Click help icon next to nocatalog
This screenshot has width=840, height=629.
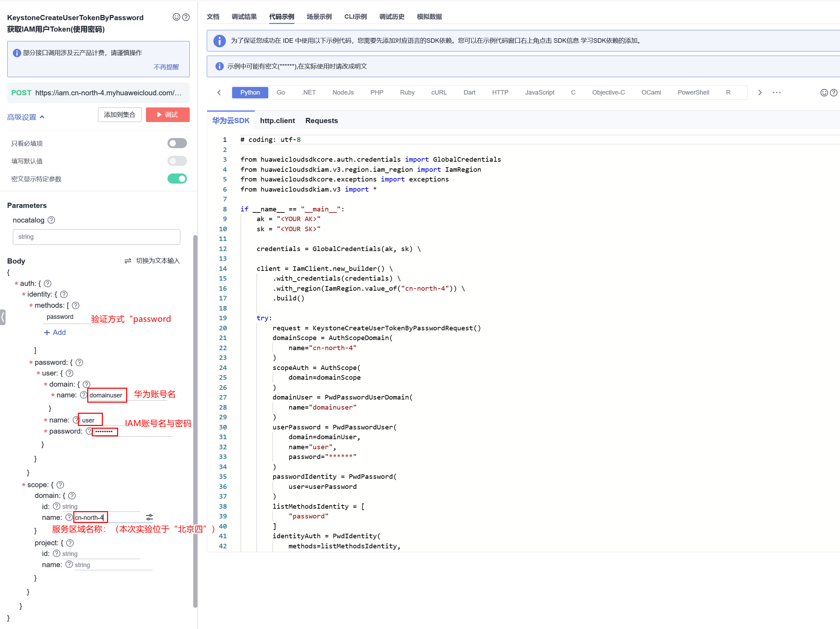pyautogui.click(x=51, y=220)
